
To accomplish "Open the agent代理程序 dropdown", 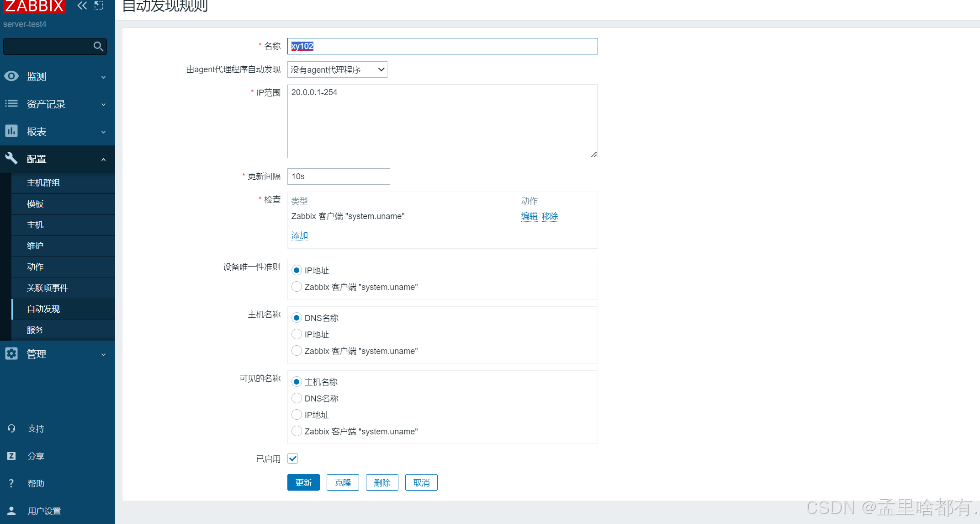I will pos(337,70).
